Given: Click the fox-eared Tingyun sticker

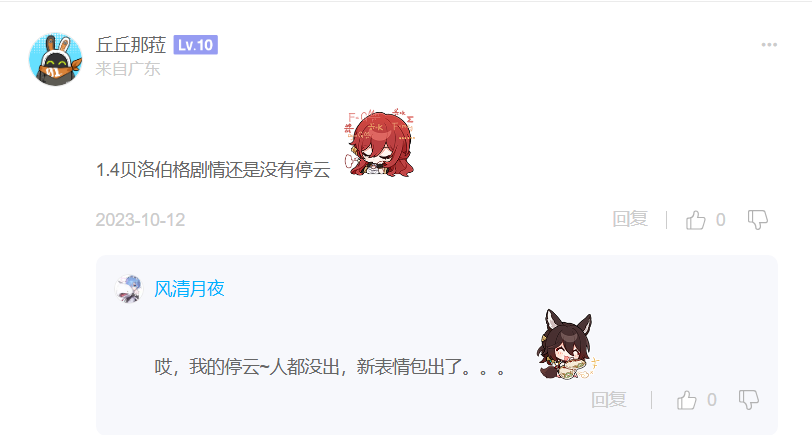Looking at the screenshot, I should [x=568, y=344].
